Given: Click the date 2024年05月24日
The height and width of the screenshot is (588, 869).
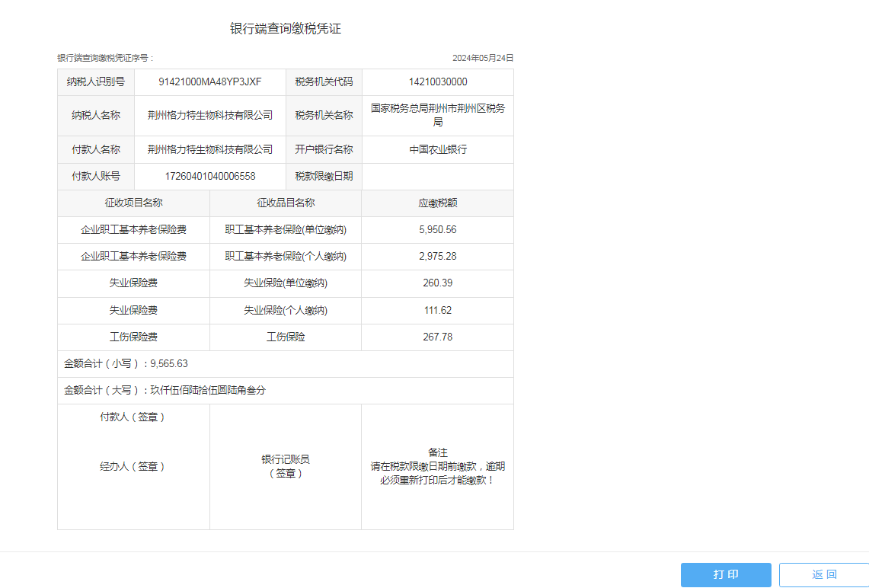Looking at the screenshot, I should [483, 58].
